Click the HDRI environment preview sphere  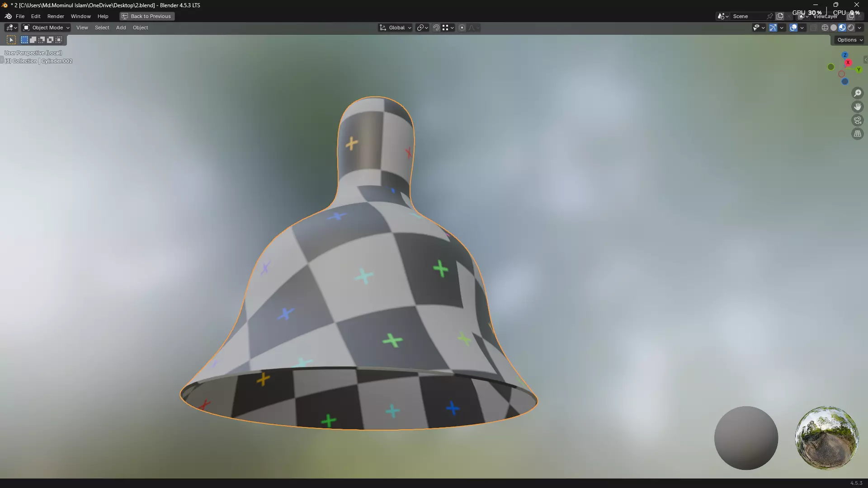827,438
